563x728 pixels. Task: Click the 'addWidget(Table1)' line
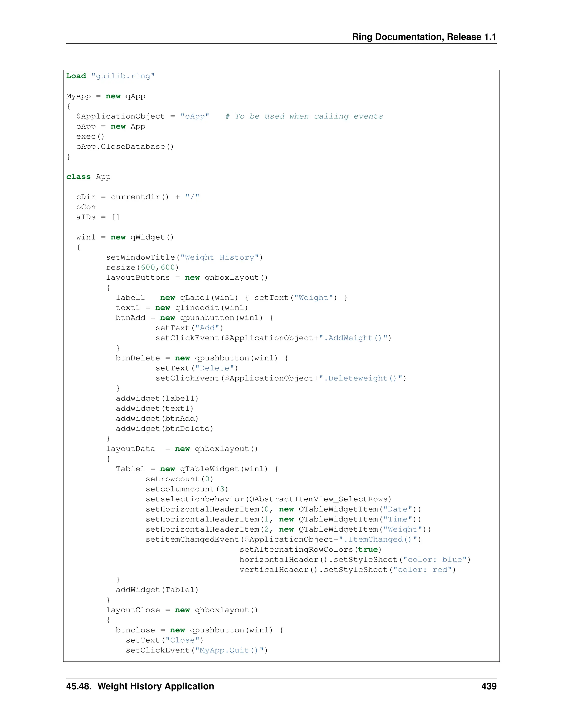click(x=157, y=590)
